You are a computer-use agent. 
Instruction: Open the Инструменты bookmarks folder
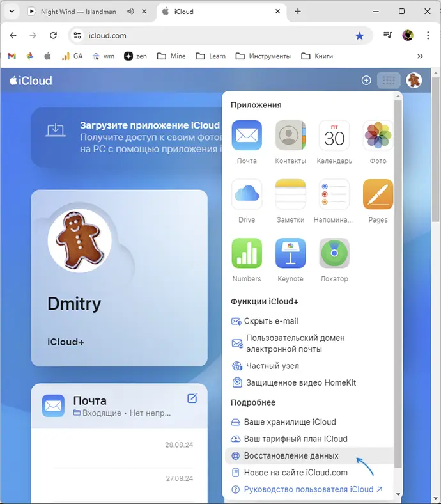pos(263,56)
